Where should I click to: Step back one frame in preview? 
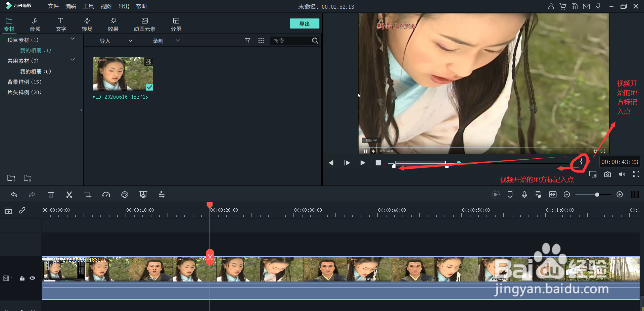(331, 163)
